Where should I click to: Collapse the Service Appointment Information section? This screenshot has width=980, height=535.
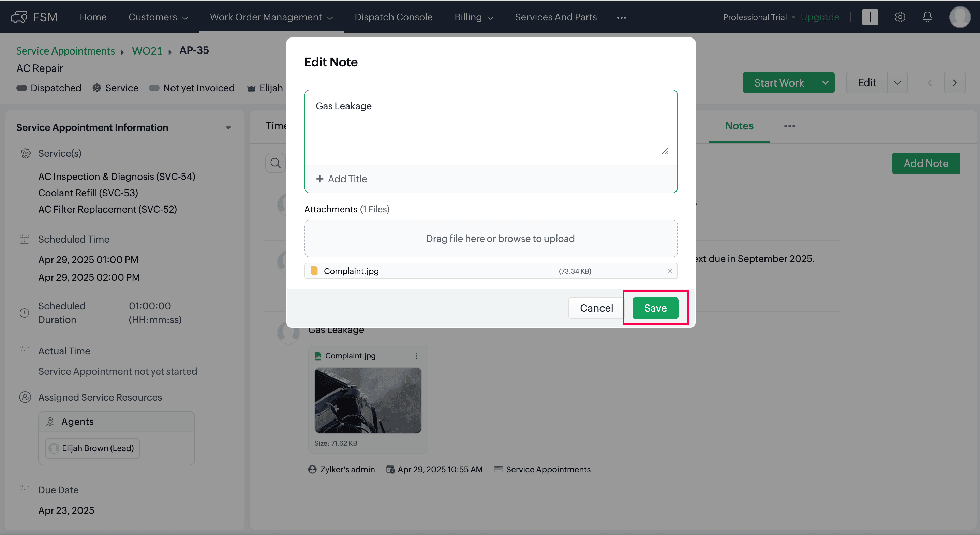click(x=228, y=128)
